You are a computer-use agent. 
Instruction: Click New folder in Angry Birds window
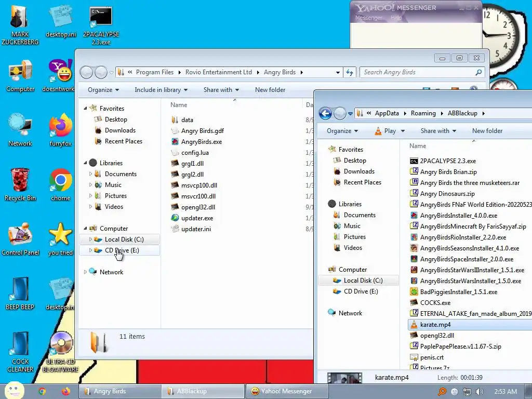tap(270, 90)
